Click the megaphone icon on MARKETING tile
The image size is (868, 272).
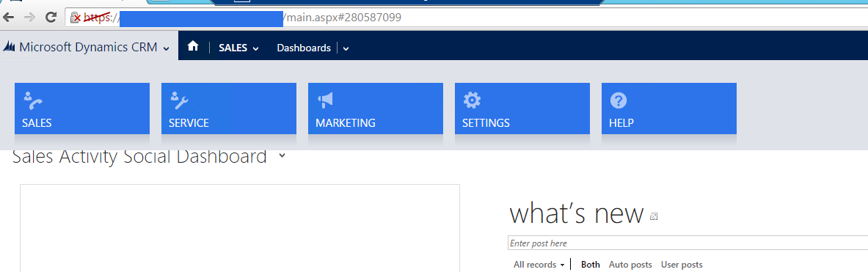(326, 100)
